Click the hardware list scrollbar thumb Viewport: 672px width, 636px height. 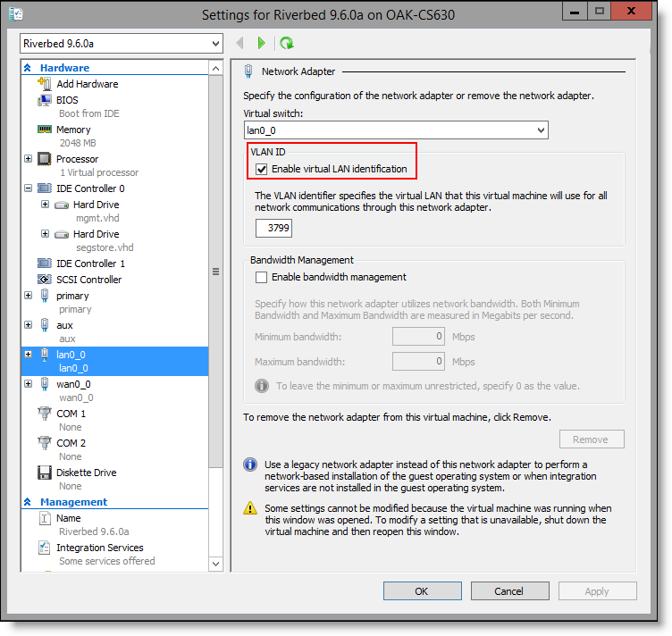[x=215, y=272]
